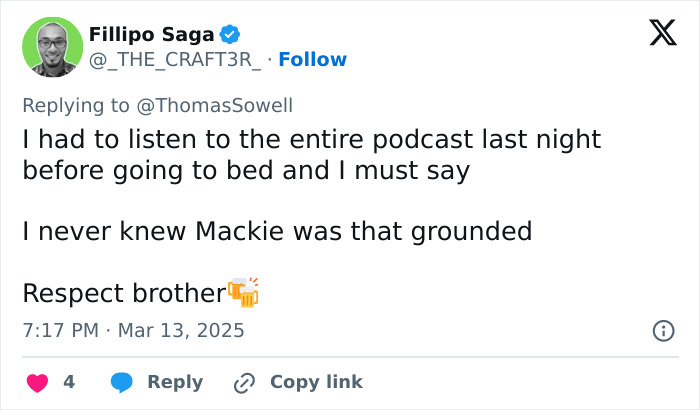Click the like count of 4
The image size is (700, 410).
tap(69, 382)
